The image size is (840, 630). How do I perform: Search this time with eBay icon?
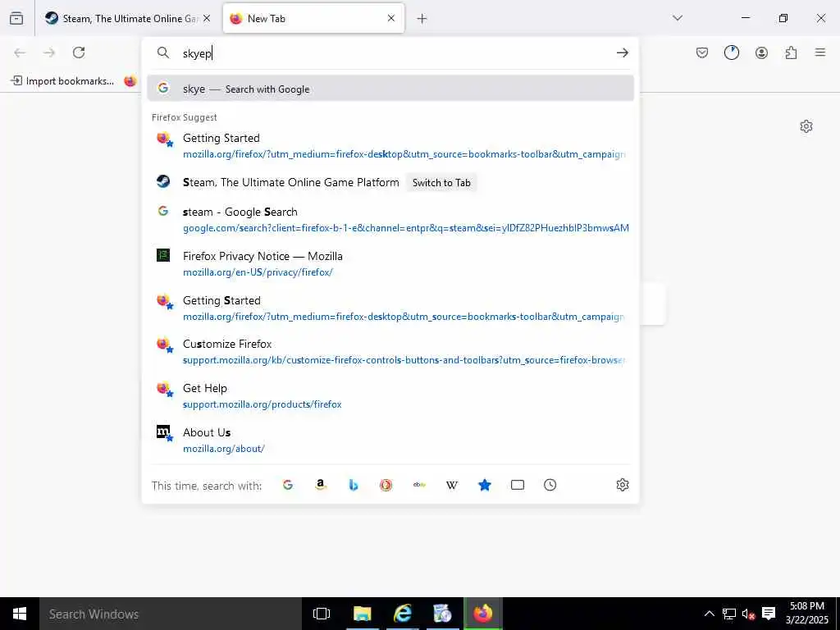[419, 485]
